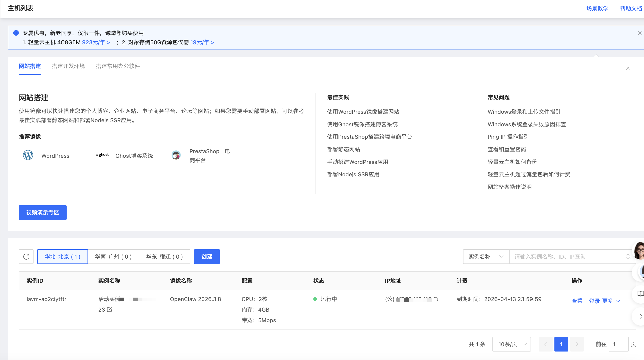Click the 创建 button
Screen dimensions: 644x360
(206, 256)
